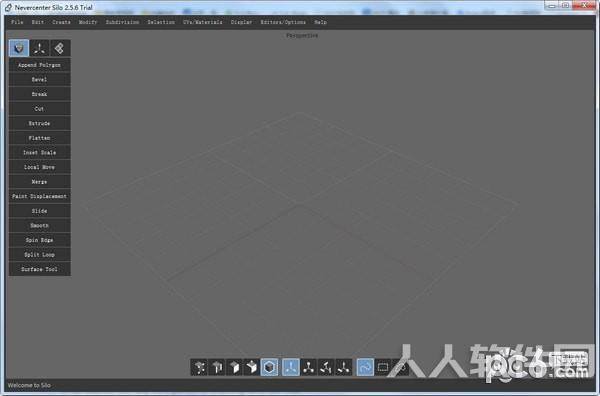600x396 pixels.
Task: Open diamond squares button page icon
Action: pyautogui.click(x=60, y=48)
